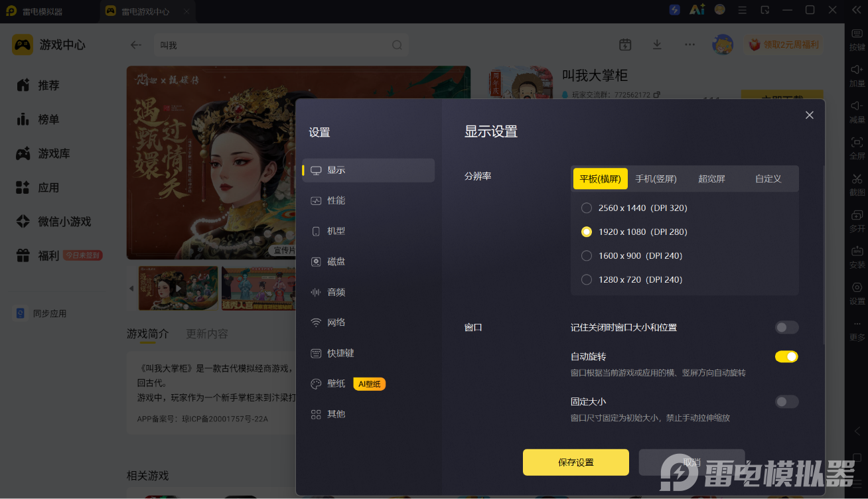Switch to the 平板(横屏) resolution tab

(x=600, y=178)
